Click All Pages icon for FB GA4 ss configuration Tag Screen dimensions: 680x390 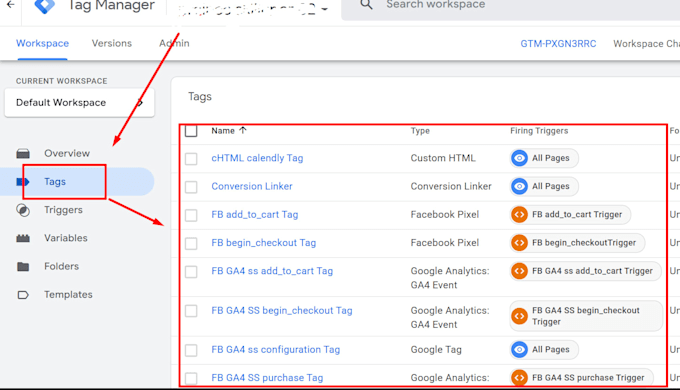click(x=519, y=349)
